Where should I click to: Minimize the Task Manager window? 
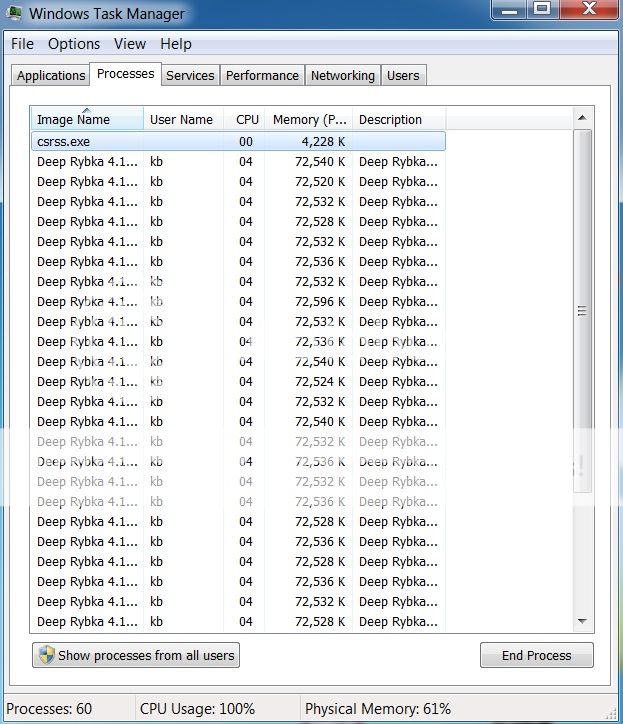point(509,9)
